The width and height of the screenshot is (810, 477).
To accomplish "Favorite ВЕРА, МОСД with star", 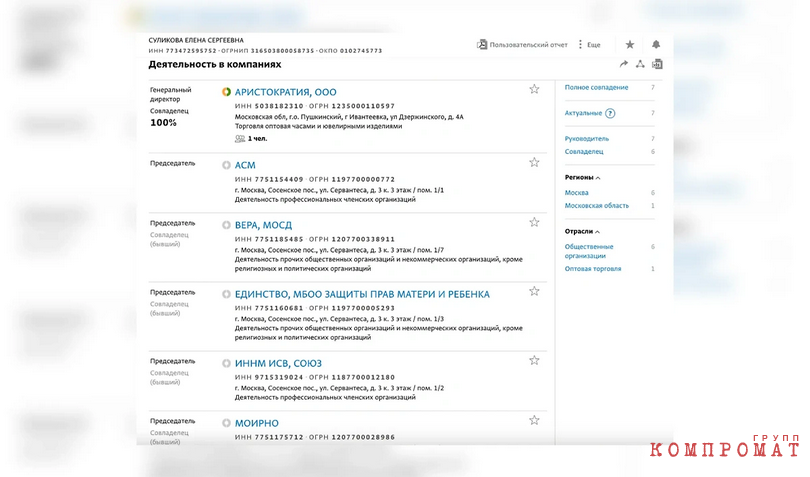I will click(534, 222).
